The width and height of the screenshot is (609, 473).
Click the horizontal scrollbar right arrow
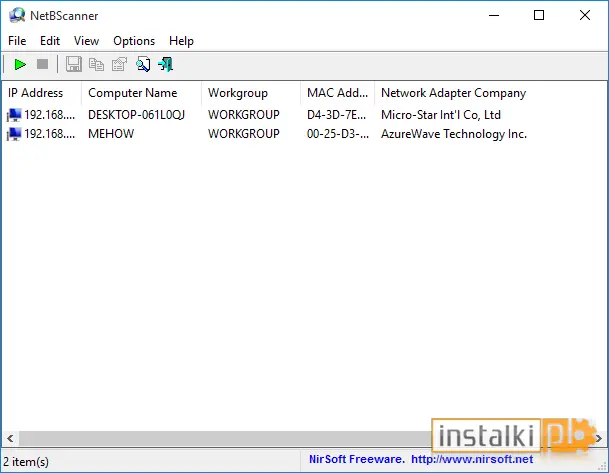599,439
